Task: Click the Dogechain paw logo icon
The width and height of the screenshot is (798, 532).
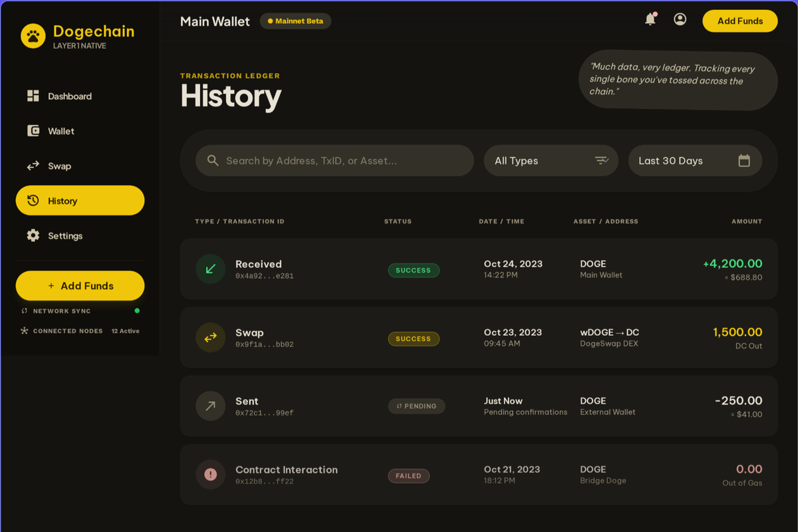Action: [33, 36]
